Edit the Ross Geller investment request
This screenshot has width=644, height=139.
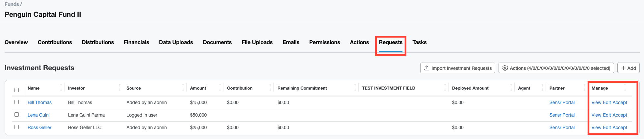[x=607, y=127]
